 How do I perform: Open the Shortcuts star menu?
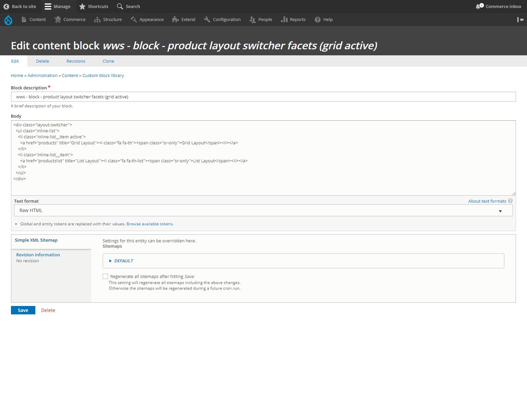coord(82,7)
